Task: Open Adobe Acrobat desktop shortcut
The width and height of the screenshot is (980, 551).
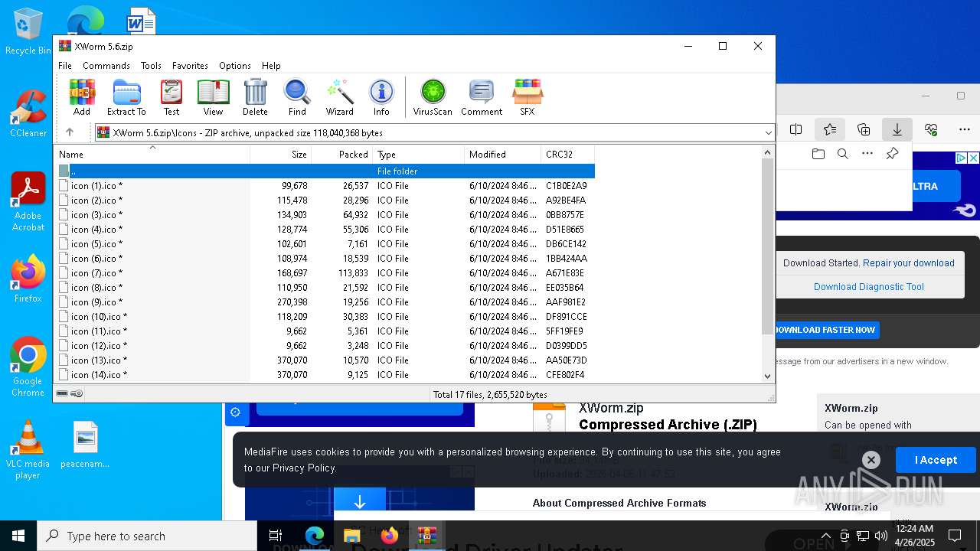Action: point(28,202)
